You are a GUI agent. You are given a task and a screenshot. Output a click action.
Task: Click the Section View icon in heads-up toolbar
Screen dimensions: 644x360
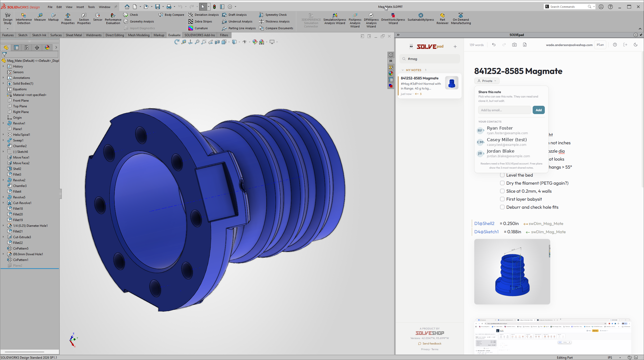pyautogui.click(x=217, y=42)
